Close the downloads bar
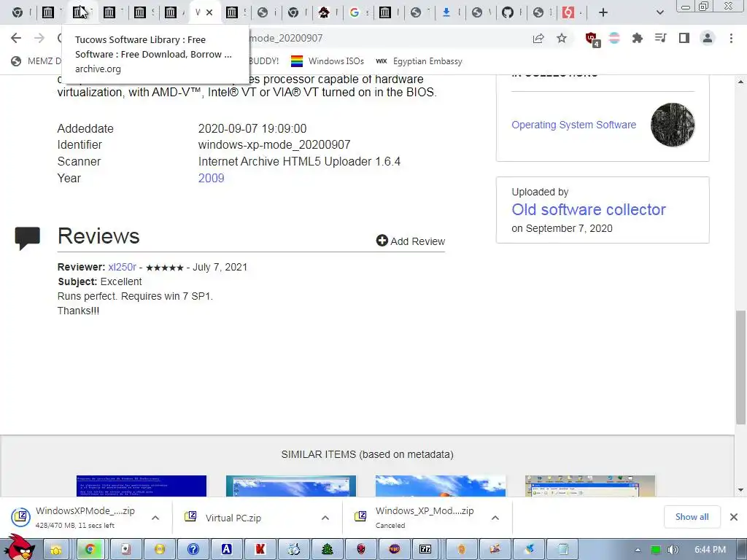Viewport: 747px width, 560px height. (734, 517)
